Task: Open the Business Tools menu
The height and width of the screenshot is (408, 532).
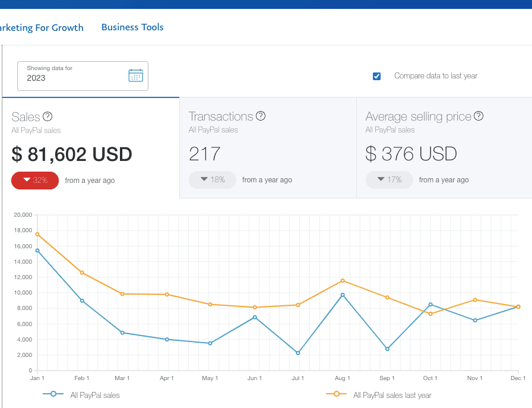Action: coord(132,27)
